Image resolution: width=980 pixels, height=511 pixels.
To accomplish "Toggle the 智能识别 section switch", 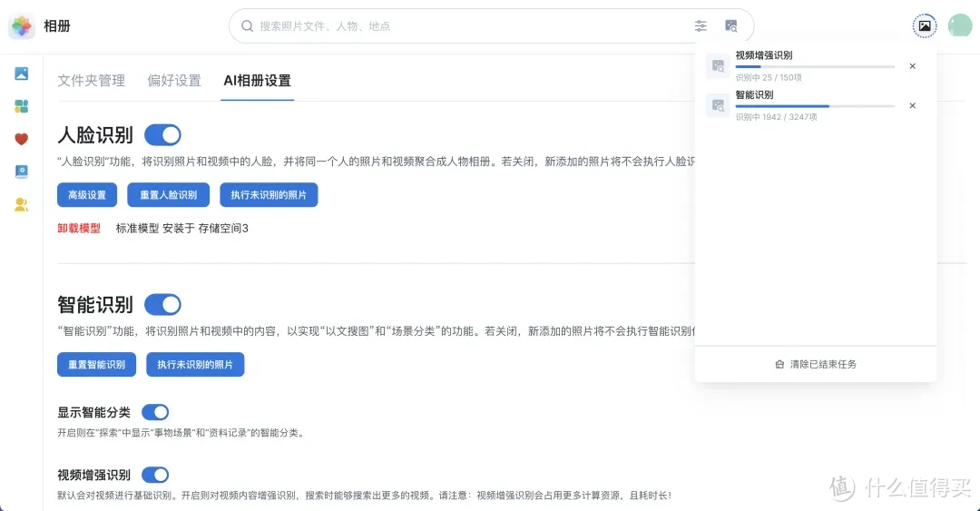I will coord(162,305).
